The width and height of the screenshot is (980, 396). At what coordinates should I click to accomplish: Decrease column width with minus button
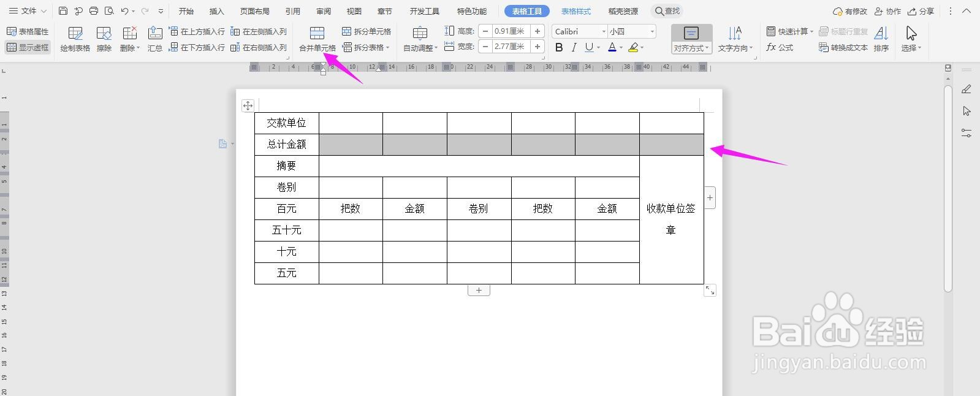(485, 47)
